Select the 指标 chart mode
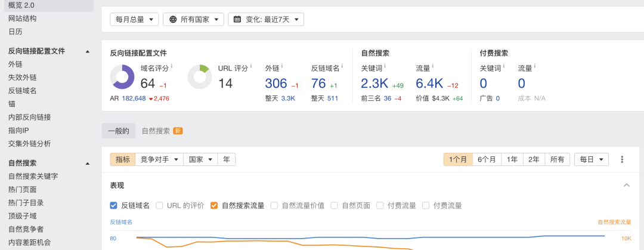Viewport: 644px width, 250px height. (122, 159)
